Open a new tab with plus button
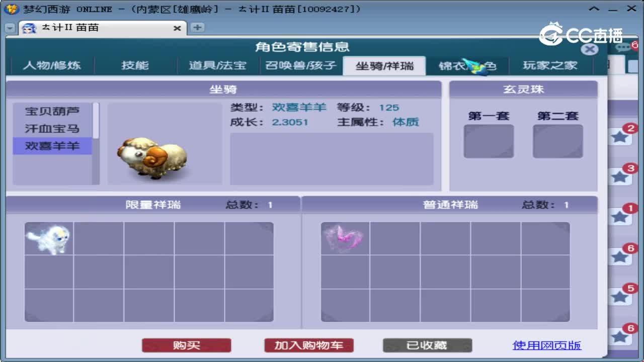 click(x=197, y=28)
